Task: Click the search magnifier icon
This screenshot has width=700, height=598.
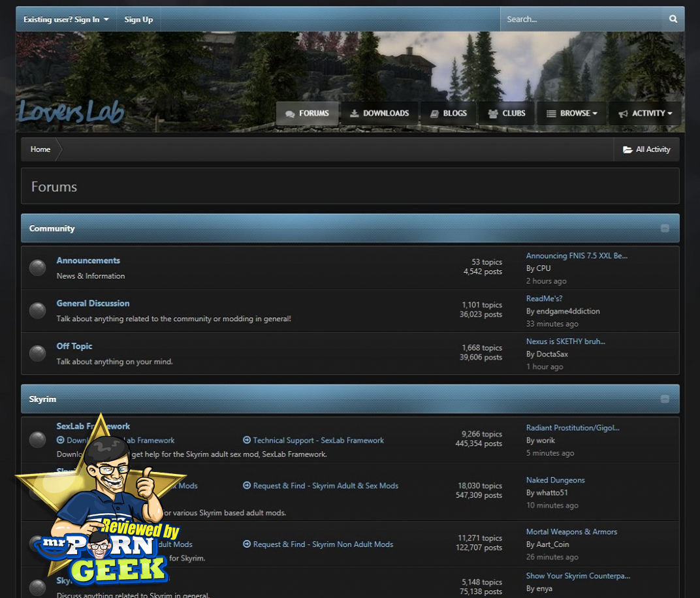Action: click(x=673, y=20)
